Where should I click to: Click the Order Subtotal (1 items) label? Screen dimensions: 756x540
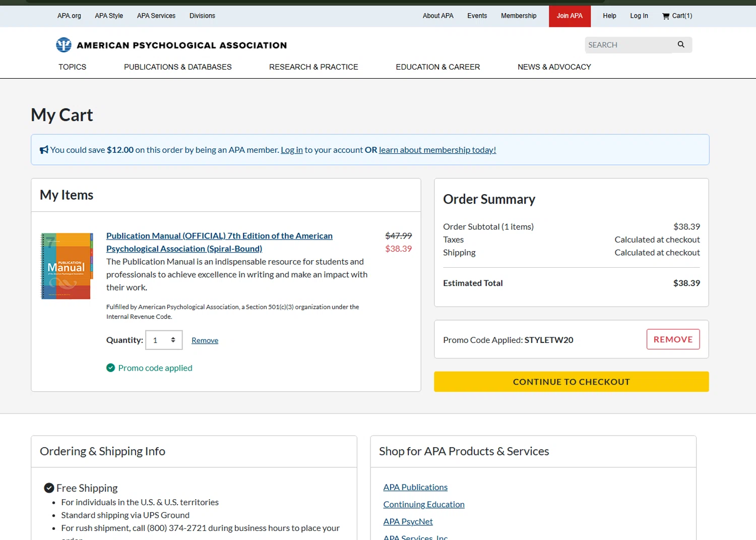488,226
